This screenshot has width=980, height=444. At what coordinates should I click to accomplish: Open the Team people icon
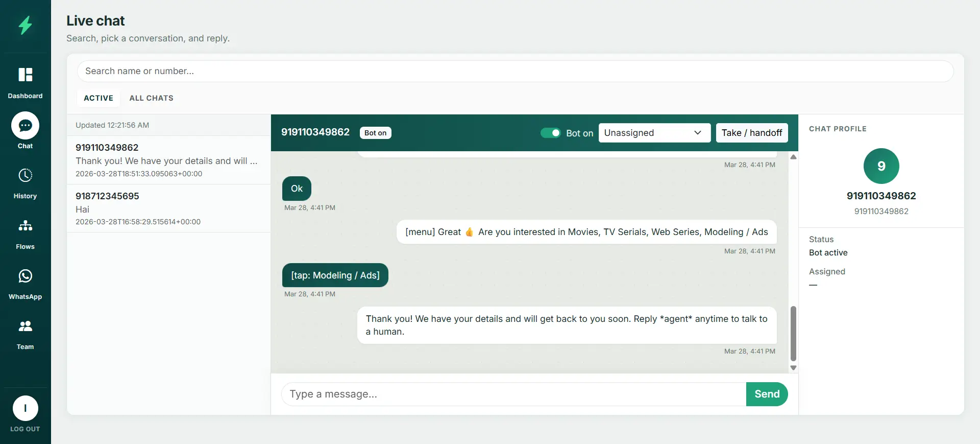(x=25, y=326)
